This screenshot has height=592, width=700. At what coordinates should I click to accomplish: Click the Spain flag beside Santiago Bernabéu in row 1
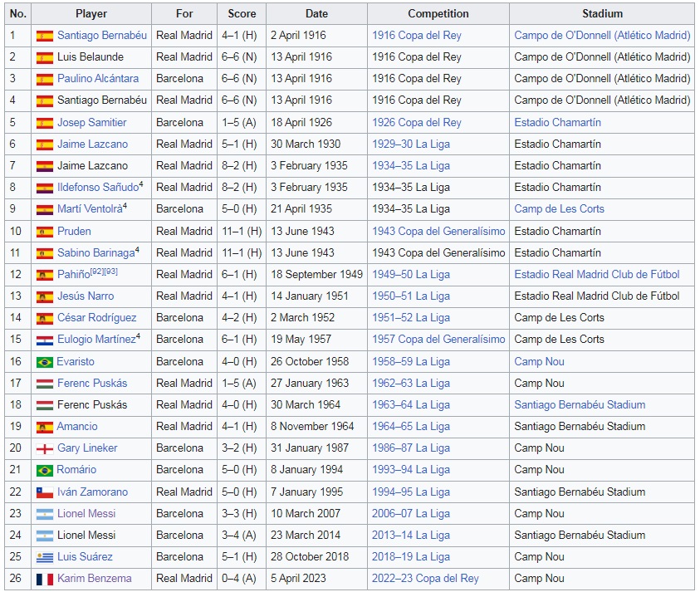tap(45, 37)
